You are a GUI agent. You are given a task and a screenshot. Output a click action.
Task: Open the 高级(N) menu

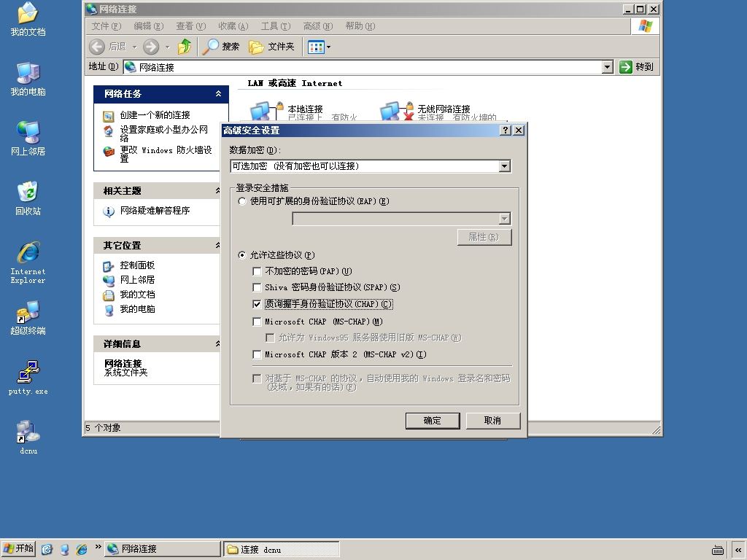pyautogui.click(x=318, y=26)
